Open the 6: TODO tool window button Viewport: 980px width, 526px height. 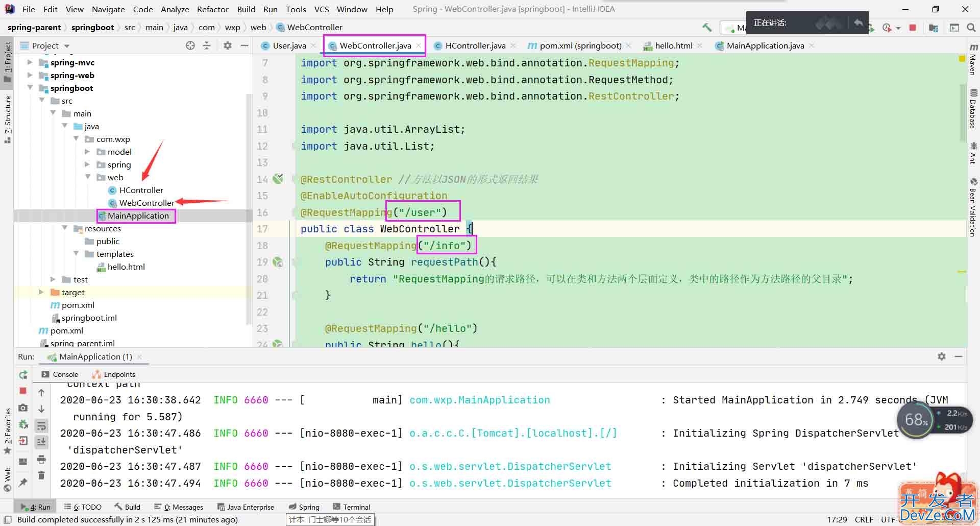click(x=83, y=507)
